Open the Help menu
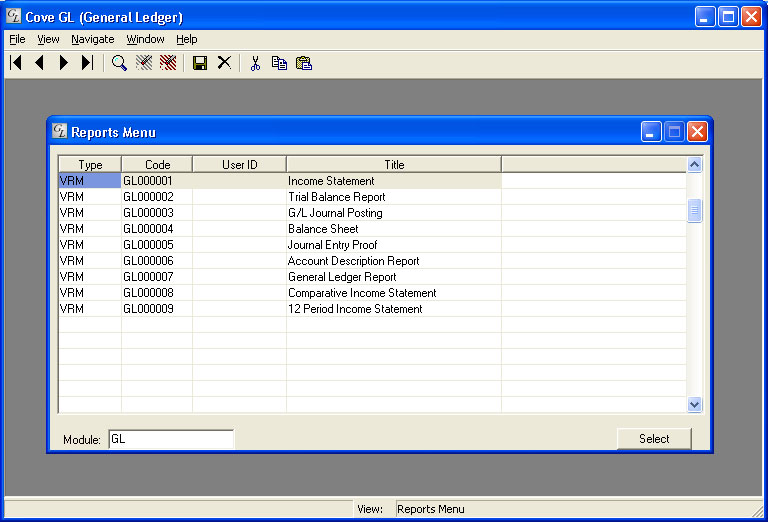This screenshot has height=522, width=768. tap(187, 39)
